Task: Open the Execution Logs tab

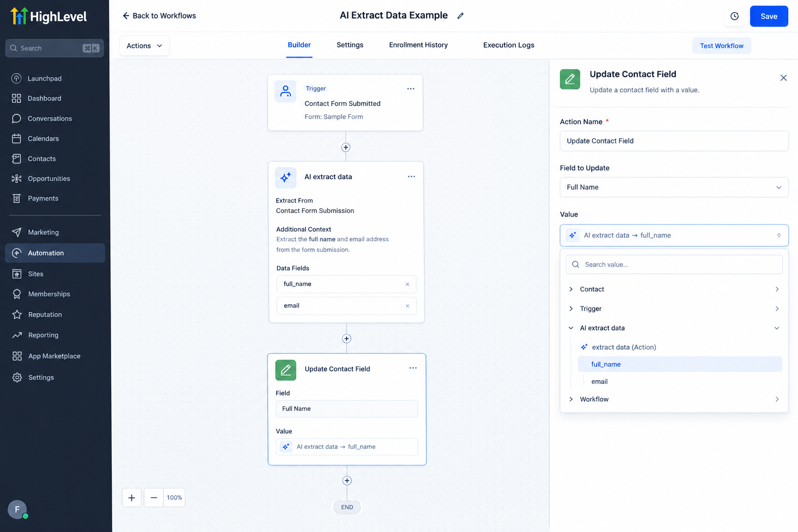Action: click(x=509, y=45)
